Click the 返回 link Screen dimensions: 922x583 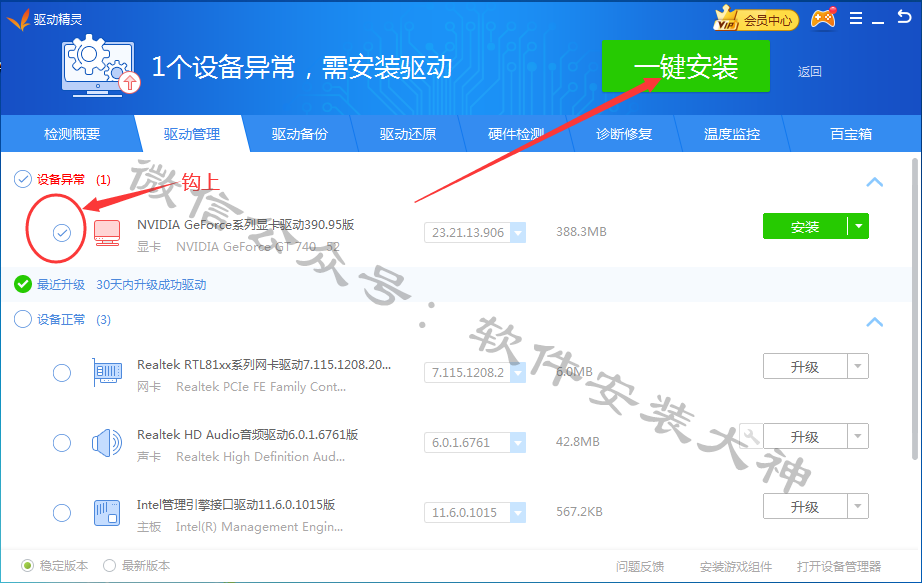tap(810, 72)
